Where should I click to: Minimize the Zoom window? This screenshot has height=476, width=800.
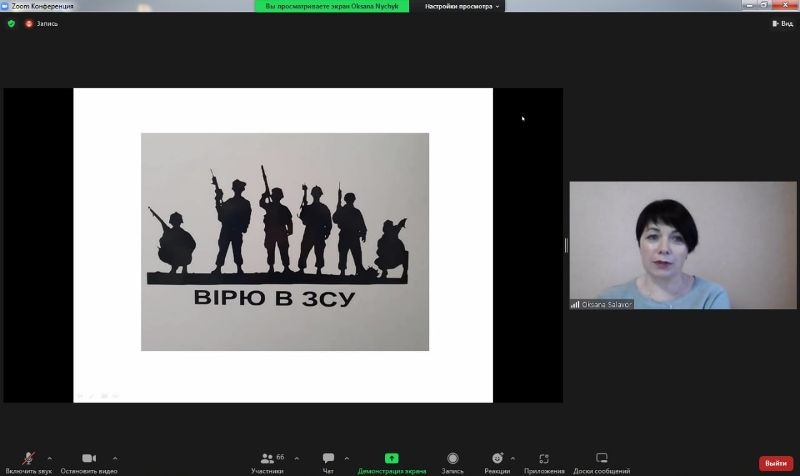point(749,5)
